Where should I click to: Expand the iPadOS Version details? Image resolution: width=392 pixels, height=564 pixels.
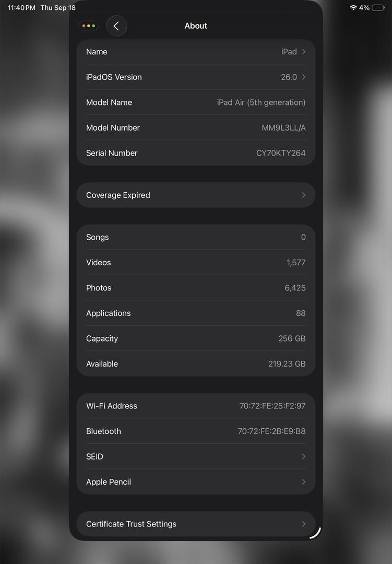[x=196, y=77]
